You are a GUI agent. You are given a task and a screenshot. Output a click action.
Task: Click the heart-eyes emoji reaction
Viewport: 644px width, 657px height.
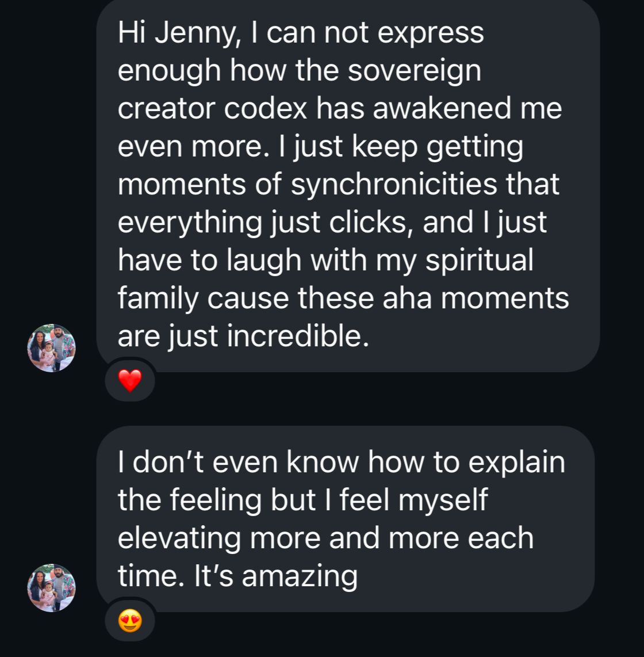pyautogui.click(x=129, y=621)
